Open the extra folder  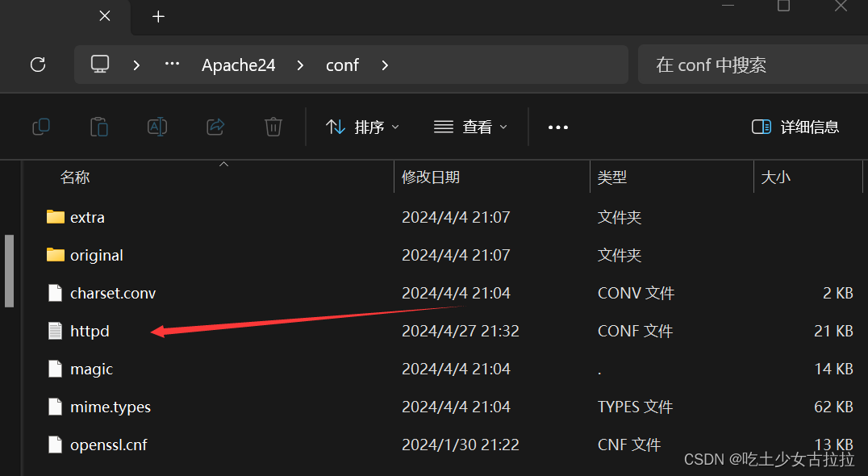87,217
